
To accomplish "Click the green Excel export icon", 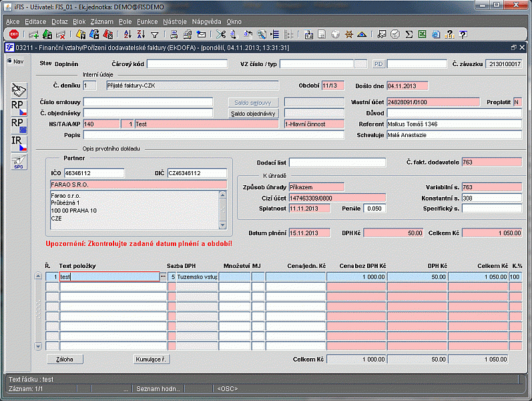I will coord(422,34).
